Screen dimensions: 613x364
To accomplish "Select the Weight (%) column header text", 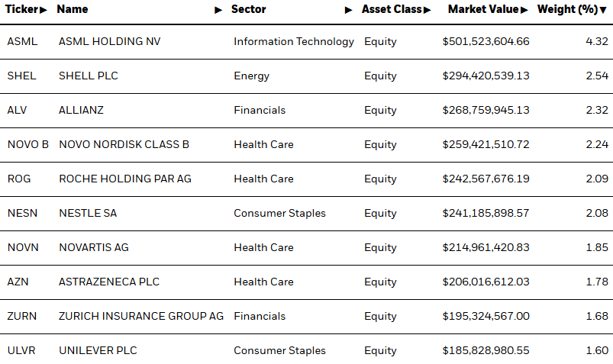I will 568,10.
